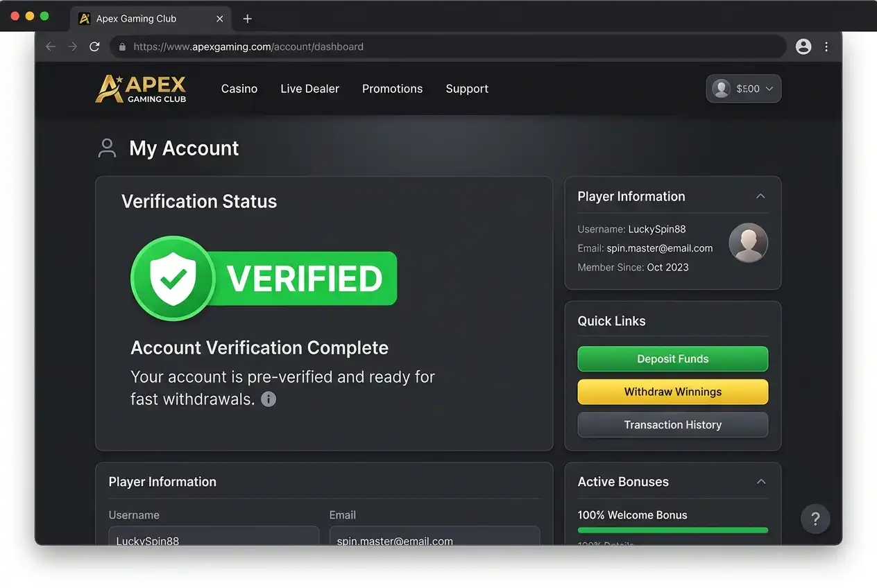Image resolution: width=877 pixels, height=588 pixels.
Task: Click the Withdraw Winnings button
Action: point(673,392)
